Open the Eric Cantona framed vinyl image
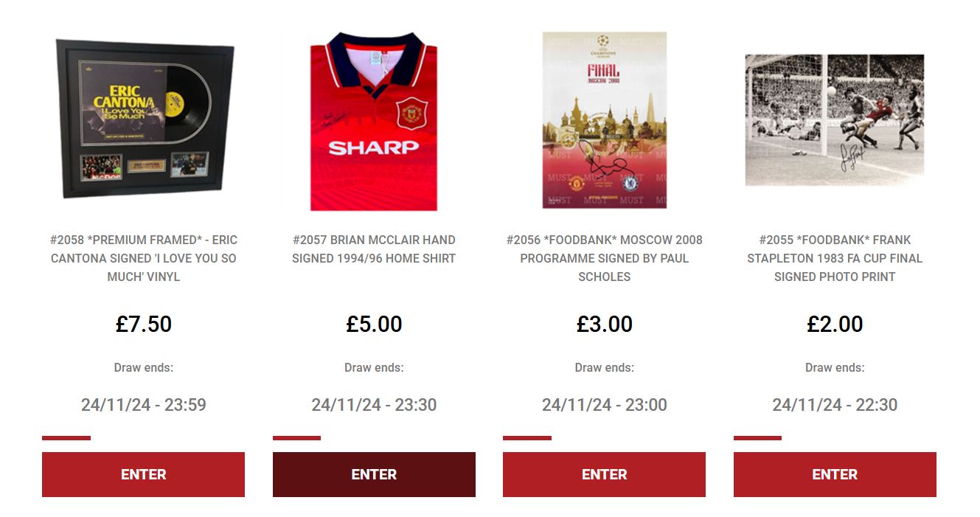The image size is (980, 517). 145,119
